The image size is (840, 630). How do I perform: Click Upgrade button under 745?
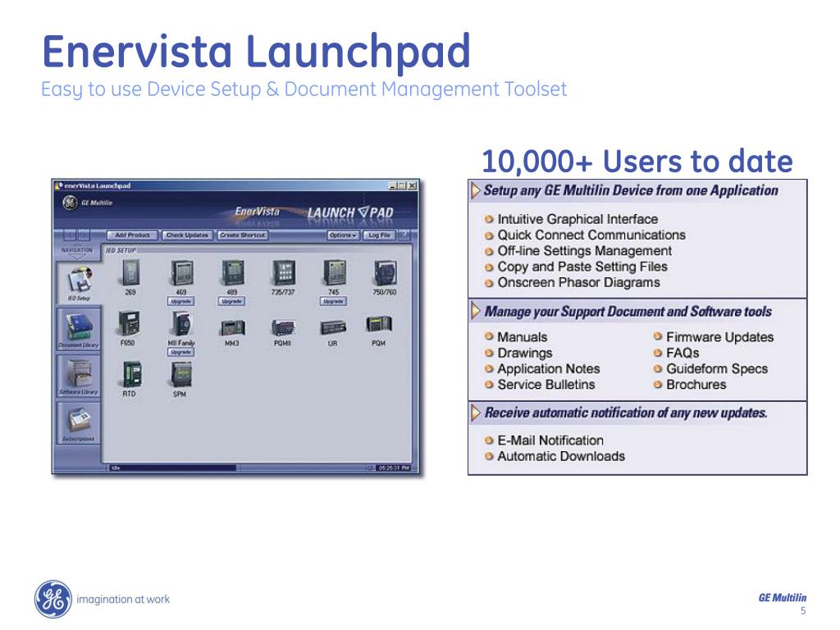click(x=334, y=302)
